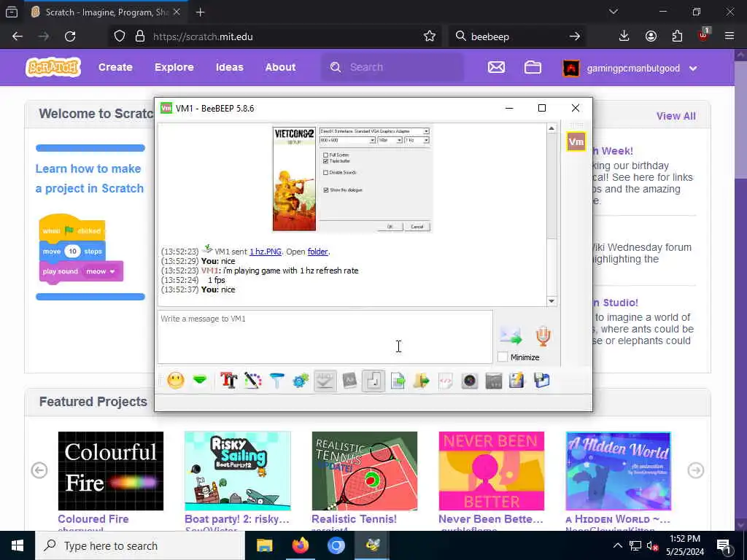
Task: Toggle the Minimize checkbox in BeeBEEP
Action: point(502,357)
